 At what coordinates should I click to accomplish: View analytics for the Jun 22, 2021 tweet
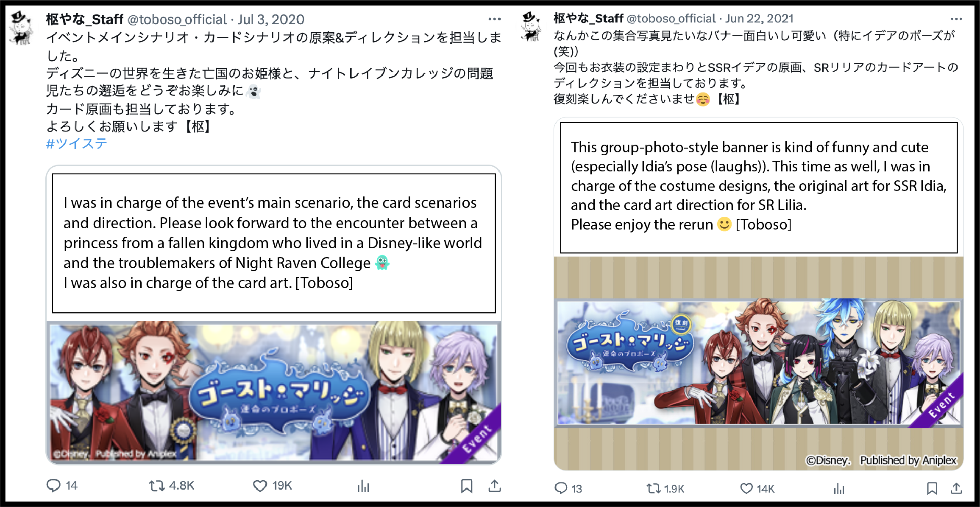[839, 489]
